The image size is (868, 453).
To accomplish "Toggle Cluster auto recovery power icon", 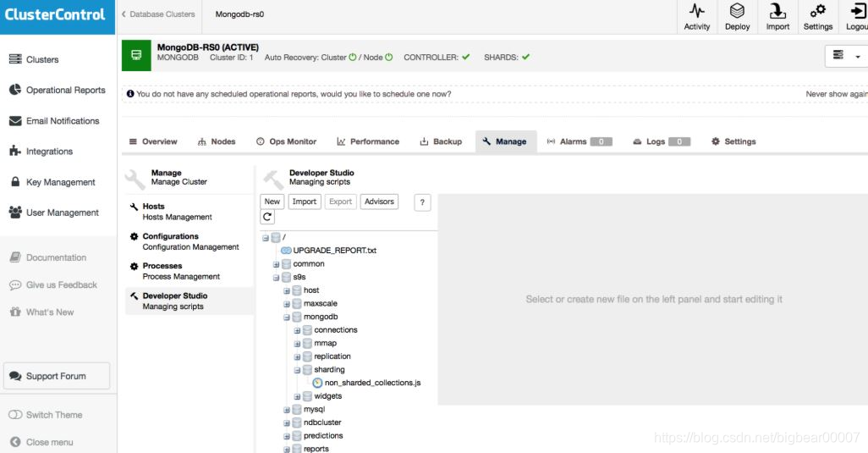I will tap(353, 57).
